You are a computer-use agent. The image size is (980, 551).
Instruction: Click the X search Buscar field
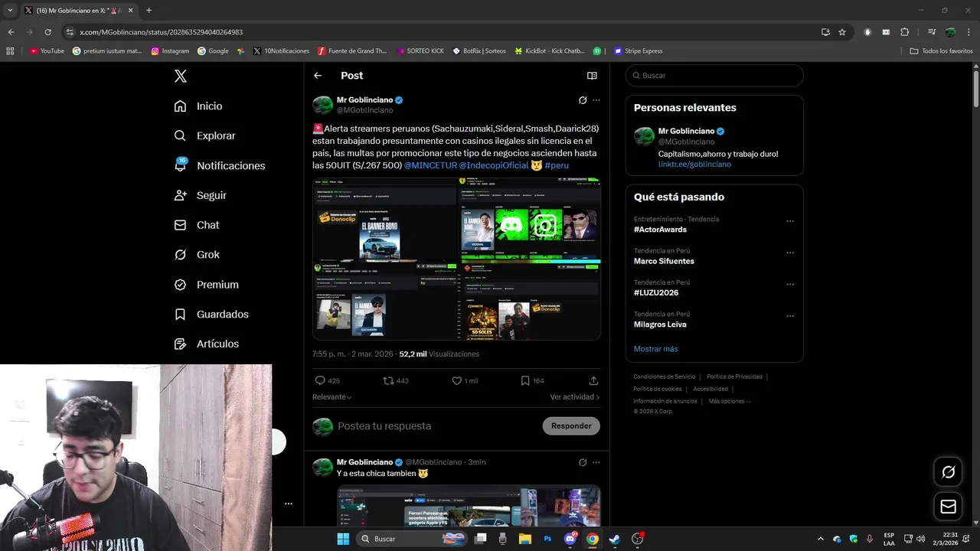(714, 76)
